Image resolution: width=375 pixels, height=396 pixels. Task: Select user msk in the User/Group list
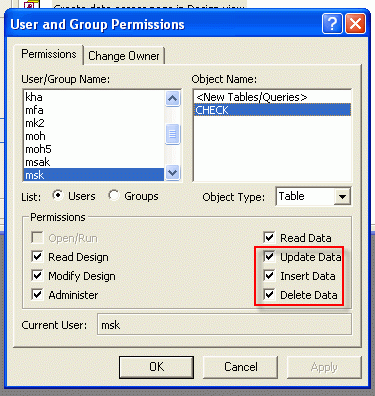(94, 175)
